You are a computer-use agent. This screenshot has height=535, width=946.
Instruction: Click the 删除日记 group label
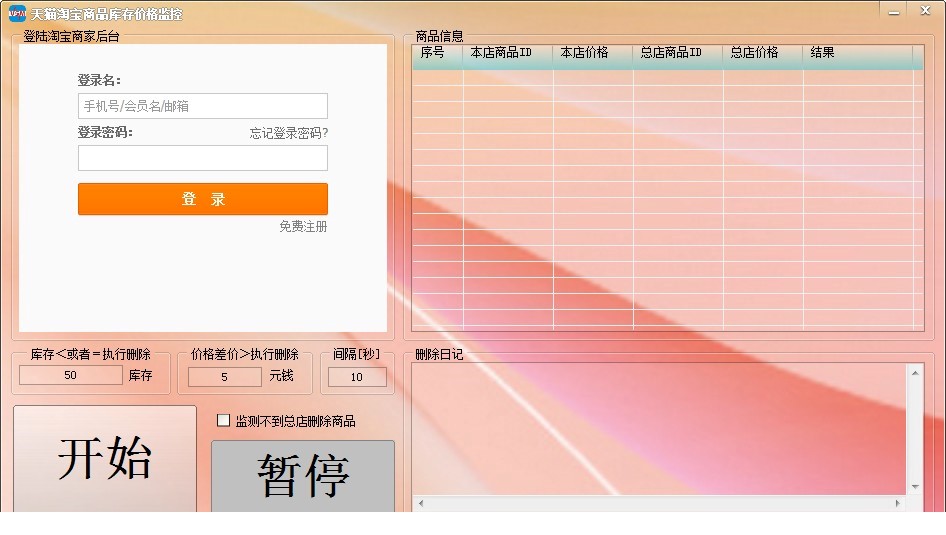click(x=439, y=355)
